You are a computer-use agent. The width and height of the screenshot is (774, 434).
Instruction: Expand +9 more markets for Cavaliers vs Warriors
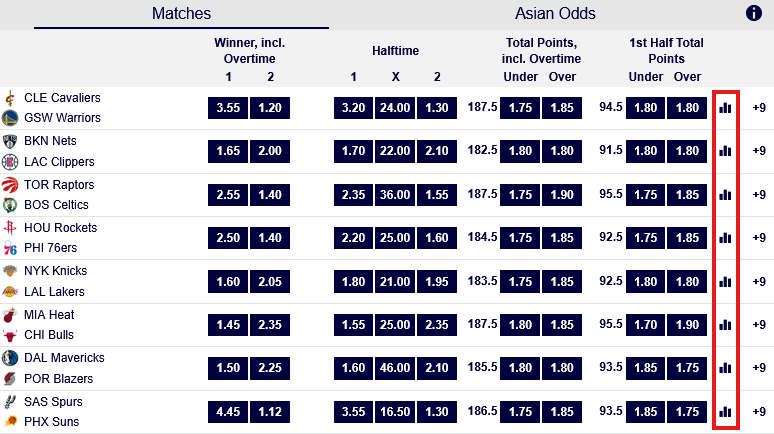pos(759,107)
